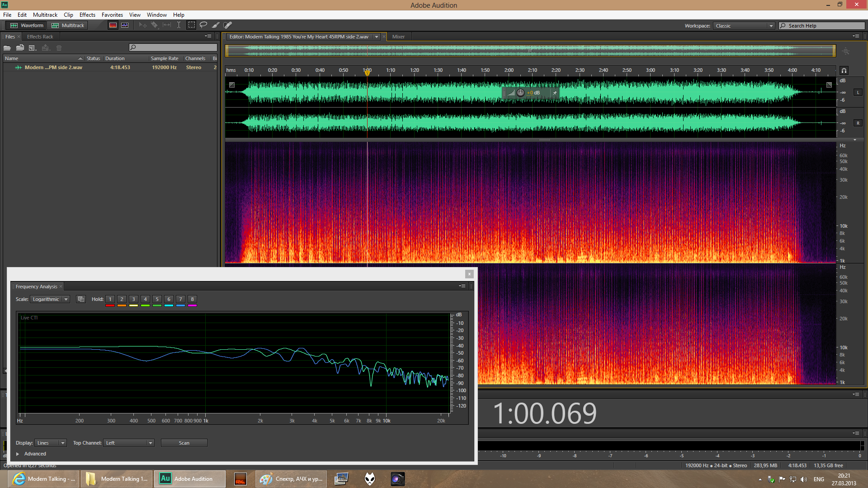Switch to Multitrack editor view
This screenshot has height=488, width=868.
pyautogui.click(x=68, y=25)
